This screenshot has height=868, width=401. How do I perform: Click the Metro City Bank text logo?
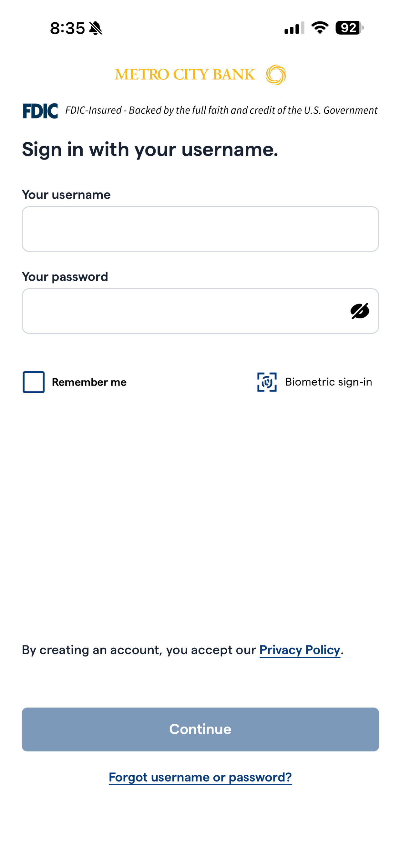pos(185,74)
